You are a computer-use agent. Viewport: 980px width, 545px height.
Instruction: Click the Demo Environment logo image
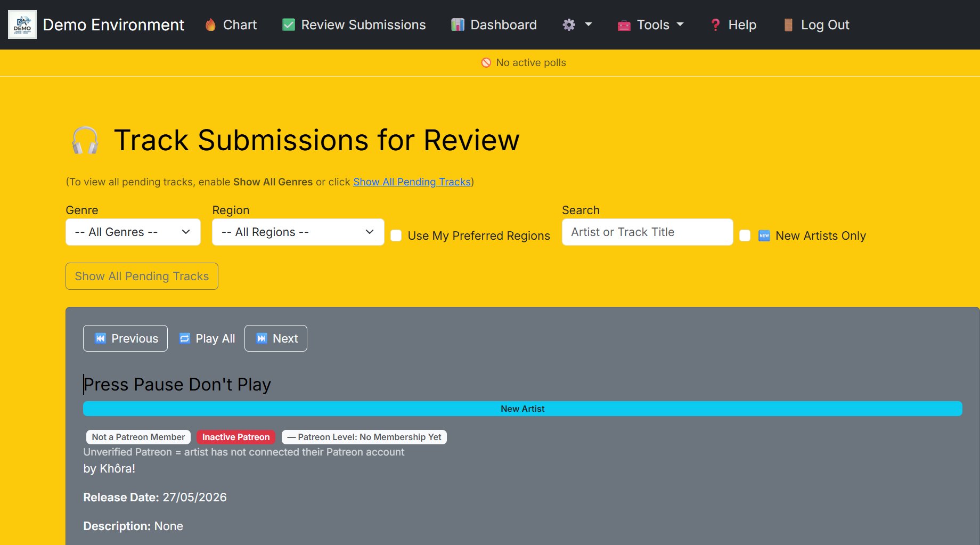coord(22,25)
